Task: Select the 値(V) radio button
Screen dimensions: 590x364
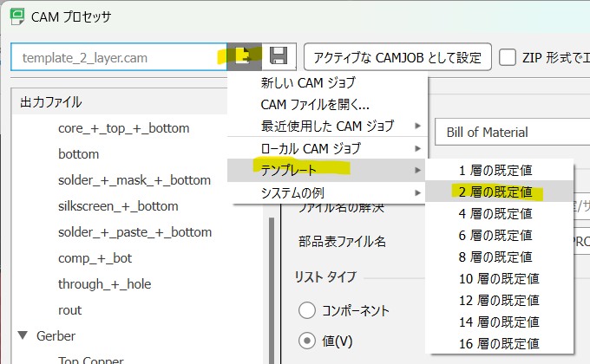Action: pos(307,341)
